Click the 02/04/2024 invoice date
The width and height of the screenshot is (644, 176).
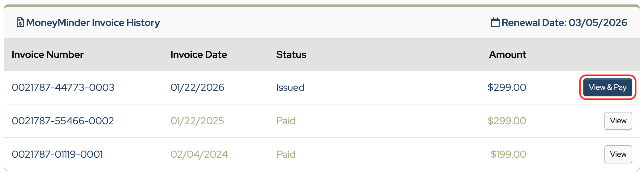click(x=199, y=154)
